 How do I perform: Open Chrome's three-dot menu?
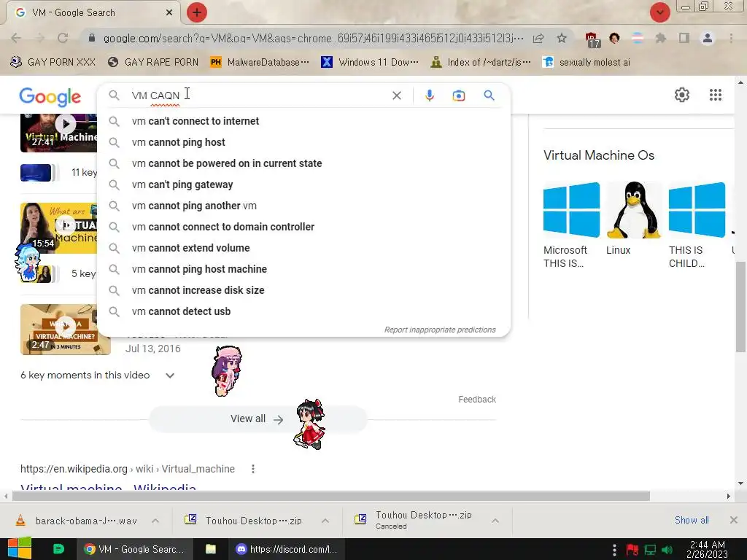(x=731, y=38)
